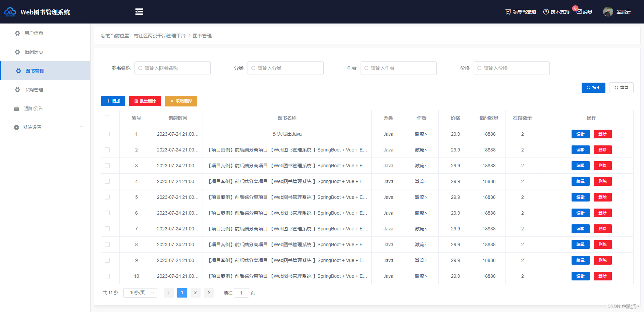Check the checkbox for row 5

coord(107,197)
